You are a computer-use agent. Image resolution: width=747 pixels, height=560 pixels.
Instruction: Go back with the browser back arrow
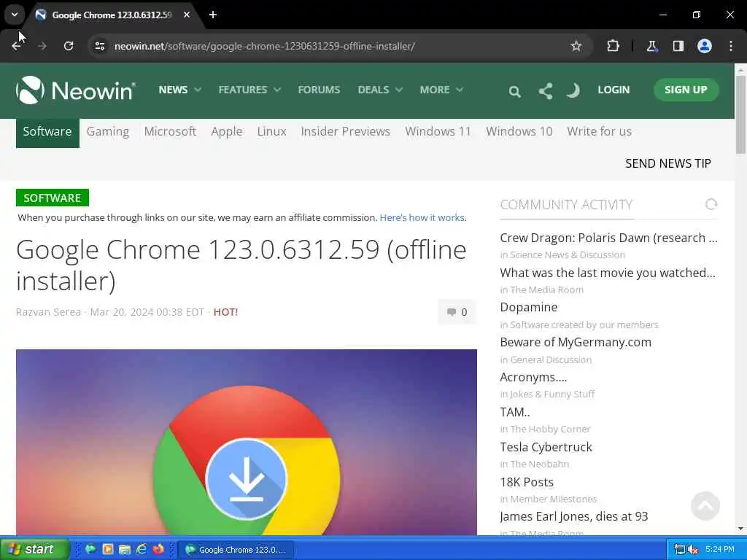pos(16,46)
